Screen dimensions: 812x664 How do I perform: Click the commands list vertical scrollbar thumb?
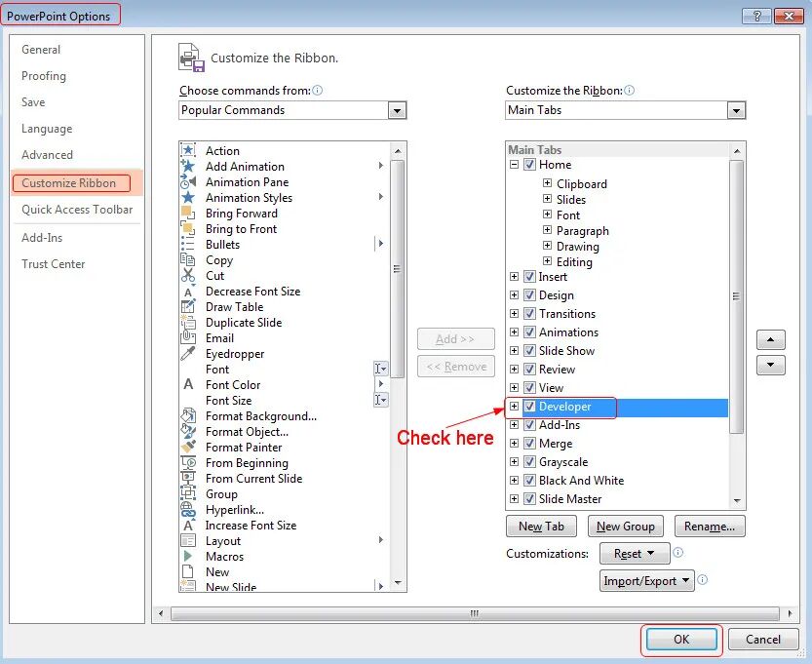click(x=397, y=268)
